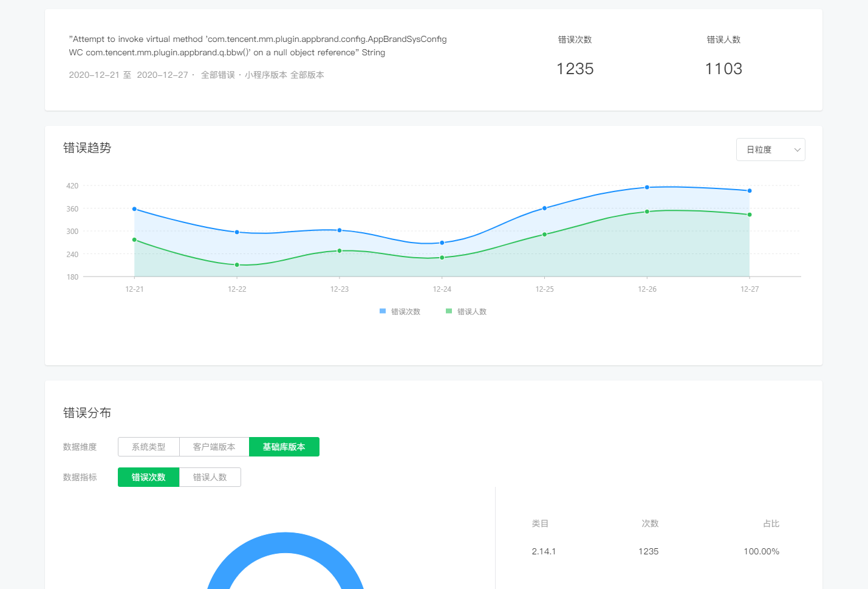The image size is (868, 589).
Task: Click the 小程序版本 全部版本 filter text
Action: (x=284, y=75)
